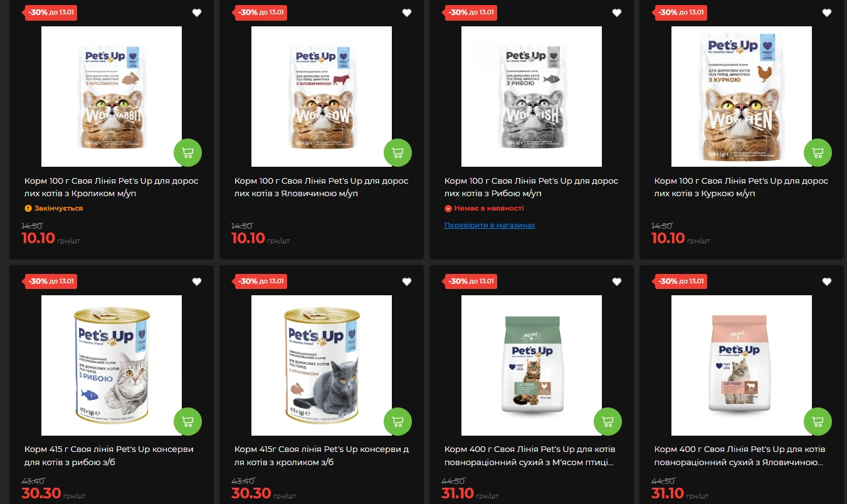The width and height of the screenshot is (847, 504).
Task: Favorite the rabbit pouch with heart icon
Action: coord(197,13)
